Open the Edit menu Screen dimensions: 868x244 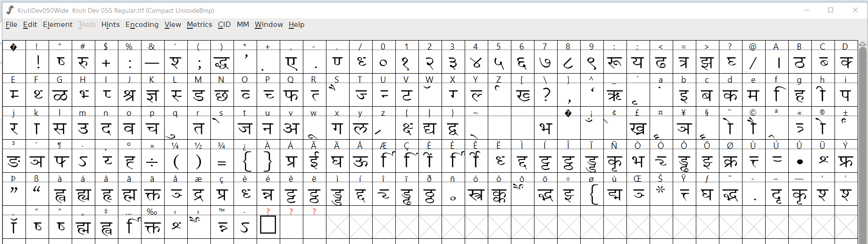coord(30,25)
